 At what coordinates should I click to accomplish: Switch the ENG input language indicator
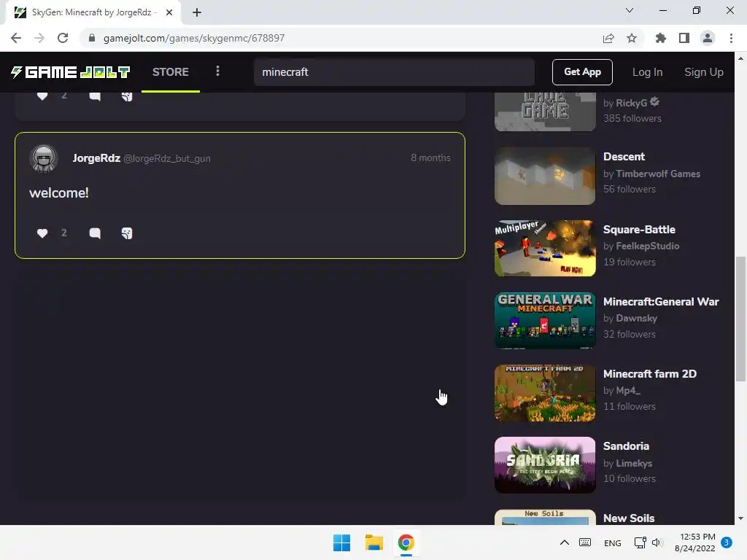pyautogui.click(x=612, y=542)
